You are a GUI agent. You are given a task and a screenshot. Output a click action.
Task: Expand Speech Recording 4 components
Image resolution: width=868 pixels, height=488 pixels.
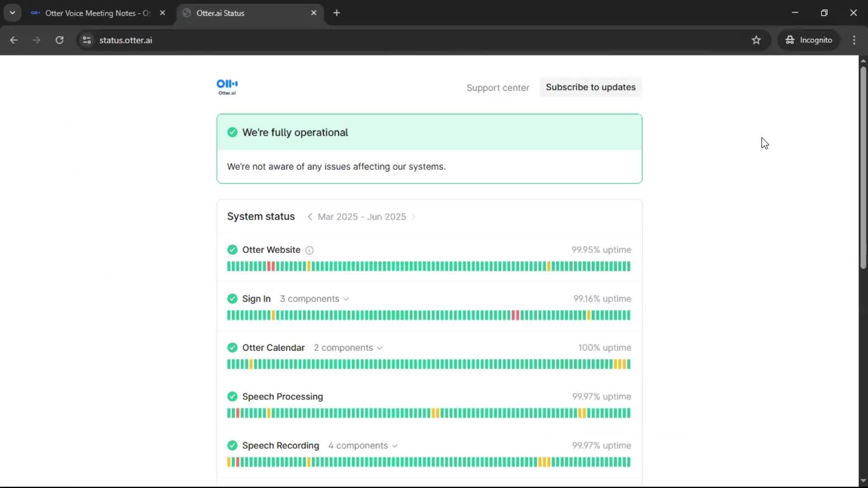[363, 446]
